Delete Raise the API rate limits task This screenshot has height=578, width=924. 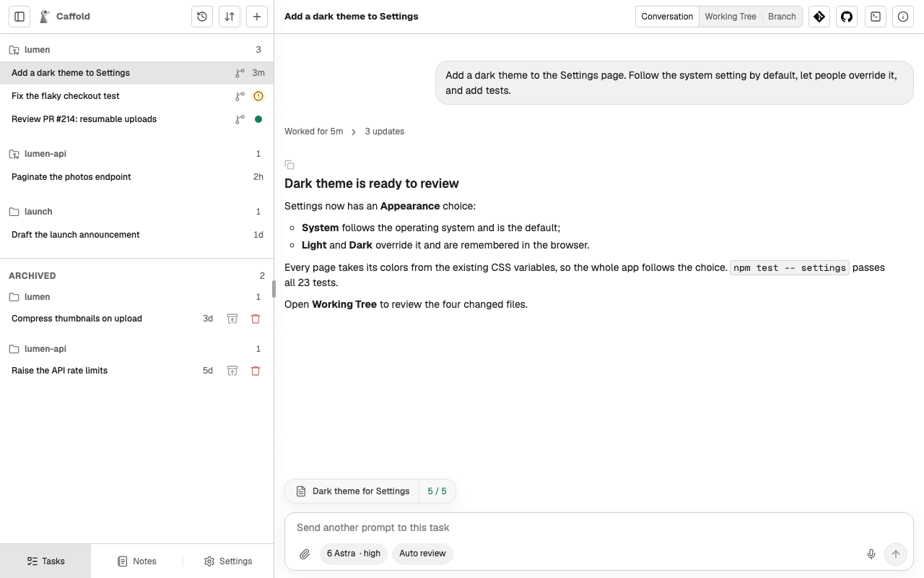tap(256, 371)
